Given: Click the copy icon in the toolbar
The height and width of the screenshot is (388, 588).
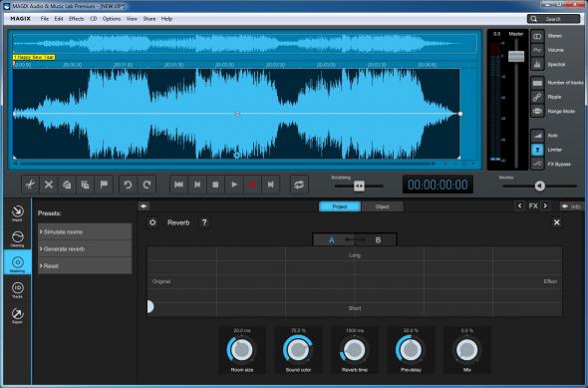Looking at the screenshot, I should point(67,185).
